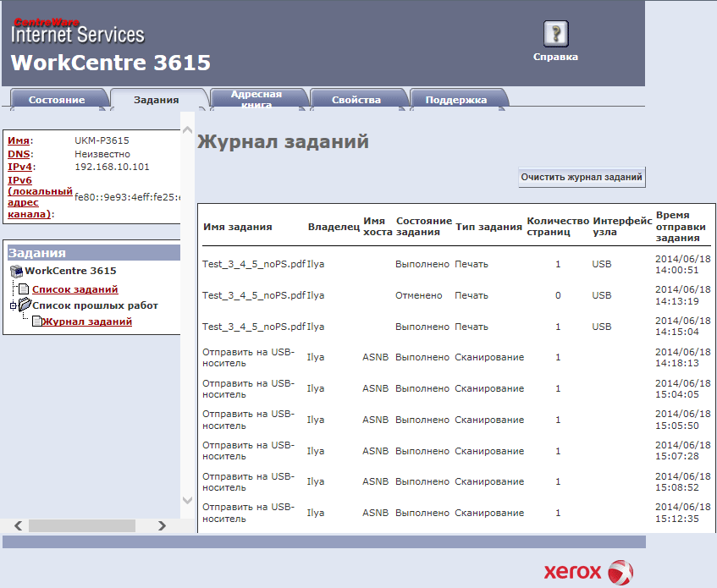Click the horizontal scroll right arrow
Image resolution: width=717 pixels, height=588 pixels.
point(162,526)
